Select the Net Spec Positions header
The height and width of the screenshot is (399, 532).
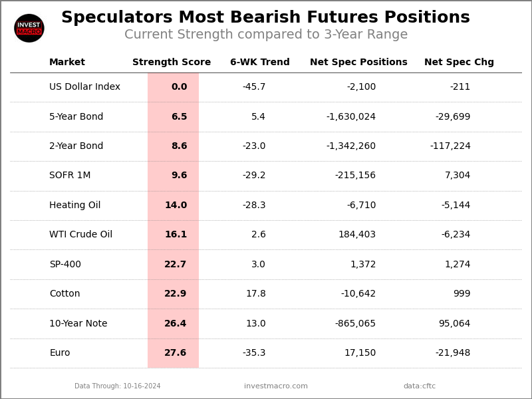358,63
